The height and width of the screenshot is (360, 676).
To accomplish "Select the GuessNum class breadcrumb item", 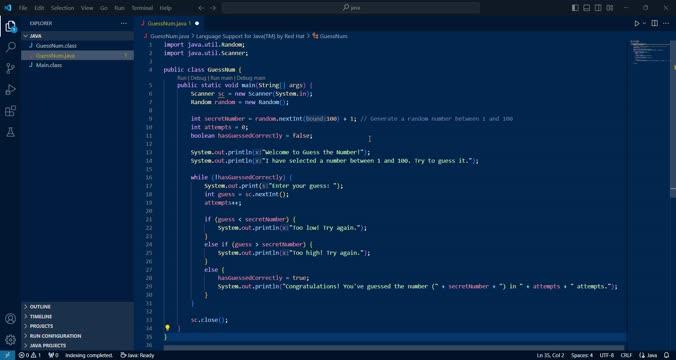I will 330,36.
